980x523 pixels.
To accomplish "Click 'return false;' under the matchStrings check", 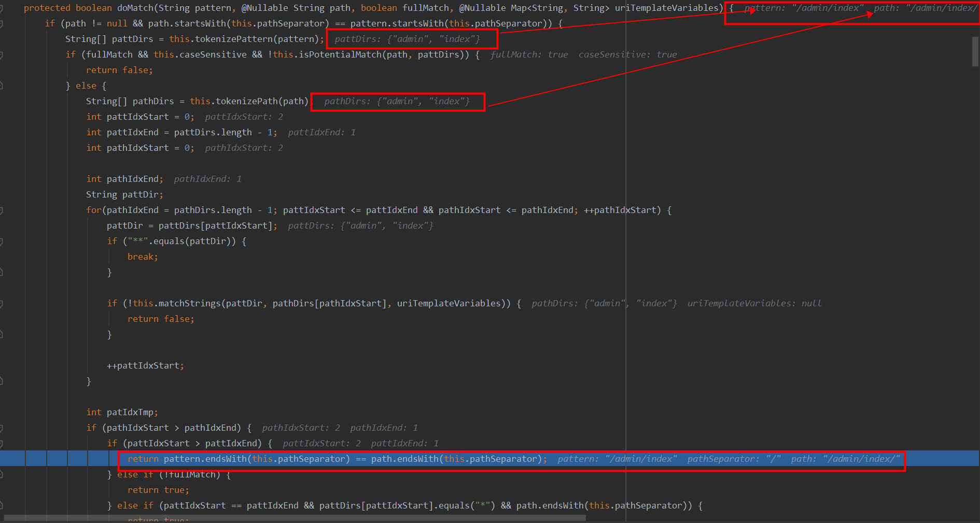I will [161, 319].
